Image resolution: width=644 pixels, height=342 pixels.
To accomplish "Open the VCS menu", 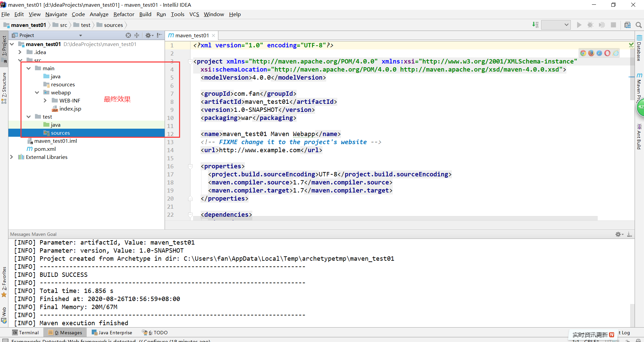I will coord(194,14).
